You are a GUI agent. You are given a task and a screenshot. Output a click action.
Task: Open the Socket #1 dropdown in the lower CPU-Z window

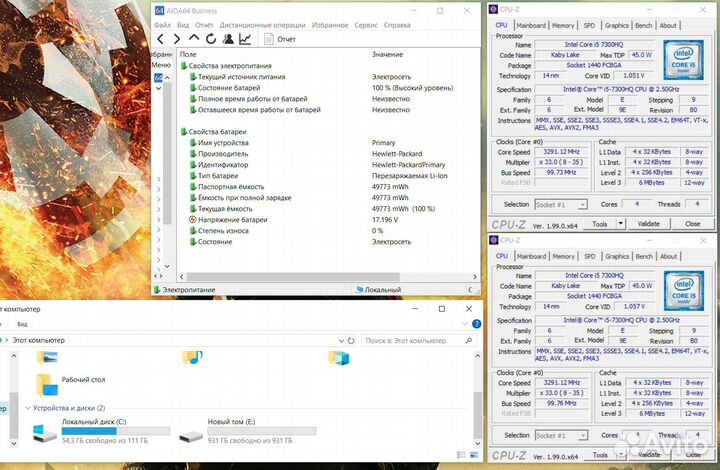(562, 436)
